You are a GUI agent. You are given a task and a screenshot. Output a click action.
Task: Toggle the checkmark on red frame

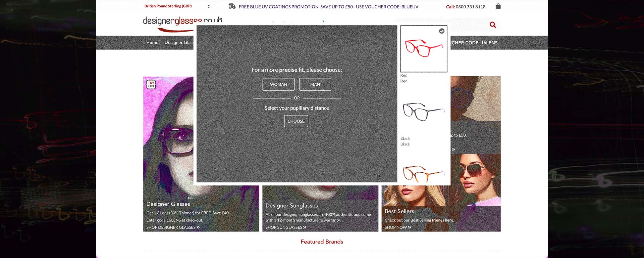click(442, 31)
